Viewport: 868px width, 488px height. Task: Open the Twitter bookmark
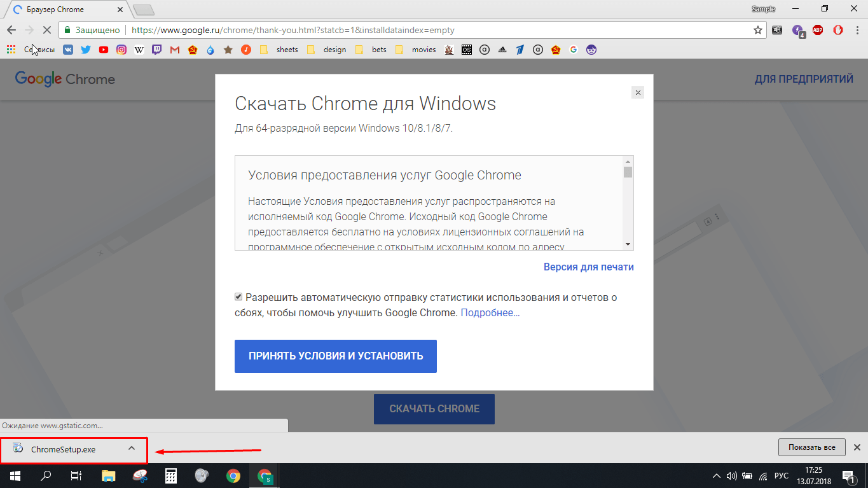click(x=86, y=50)
